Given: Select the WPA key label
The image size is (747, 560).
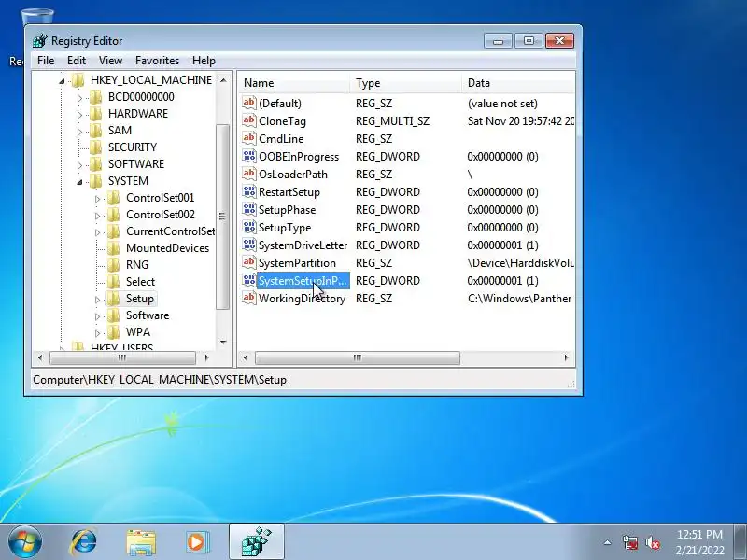Looking at the screenshot, I should pos(138,332).
